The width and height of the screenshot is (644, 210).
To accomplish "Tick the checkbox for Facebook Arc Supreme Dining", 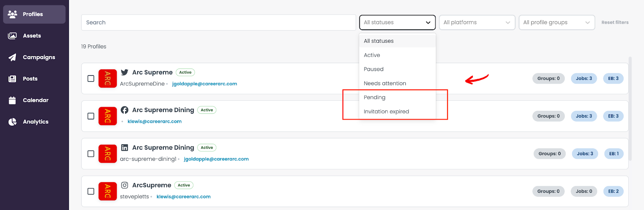I will (x=91, y=116).
